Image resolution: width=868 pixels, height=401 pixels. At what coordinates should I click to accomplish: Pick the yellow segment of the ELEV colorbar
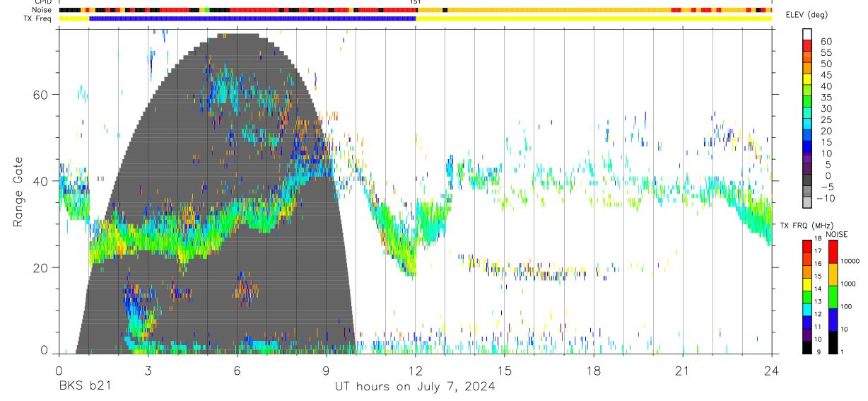click(x=807, y=79)
